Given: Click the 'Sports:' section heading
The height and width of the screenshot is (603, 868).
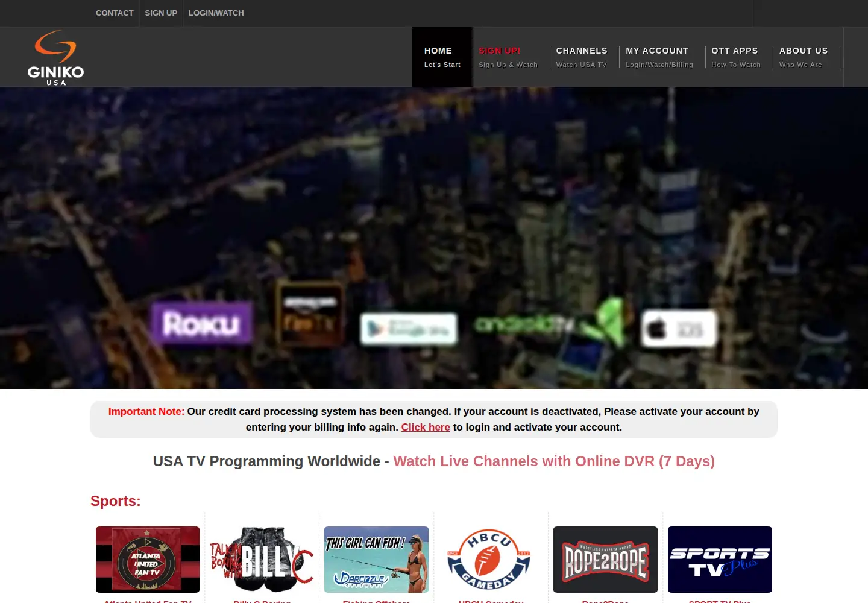Looking at the screenshot, I should pyautogui.click(x=116, y=501).
